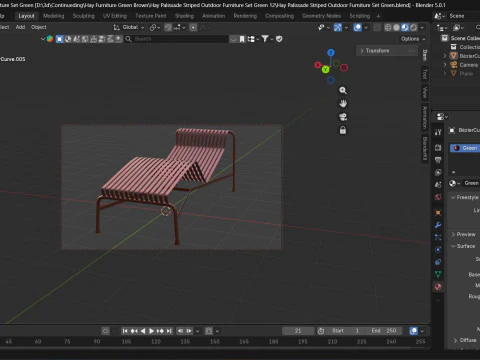The height and width of the screenshot is (360, 480).
Task: Click the pan hand viewport gizmo
Action: (x=343, y=104)
